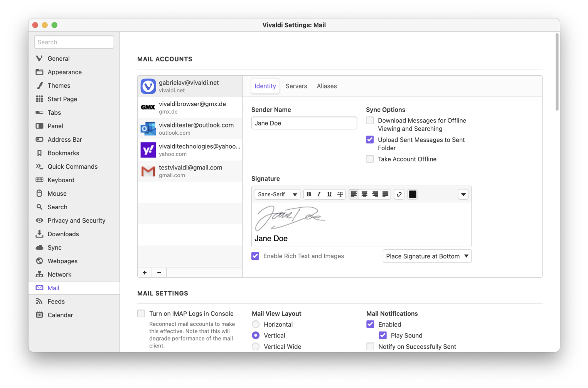Add a new mail account
Screen dimensions: 588x388
click(145, 273)
